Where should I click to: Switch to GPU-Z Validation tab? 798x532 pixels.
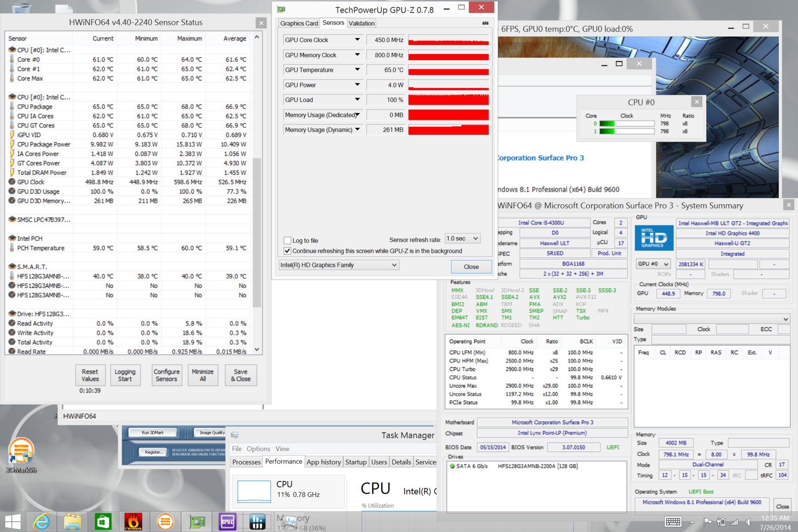tap(361, 23)
